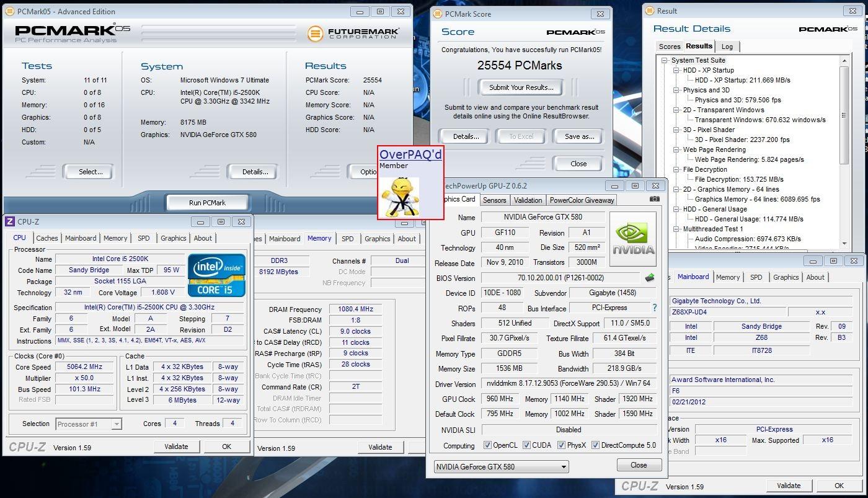Viewport: 868px width, 498px height.
Task: Collapse the System Test Suite node
Action: (x=665, y=60)
